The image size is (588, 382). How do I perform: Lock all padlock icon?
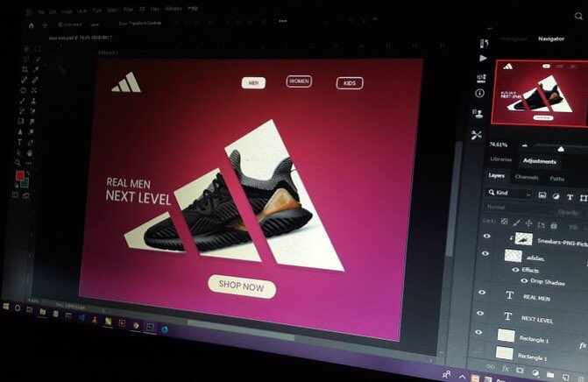554,225
